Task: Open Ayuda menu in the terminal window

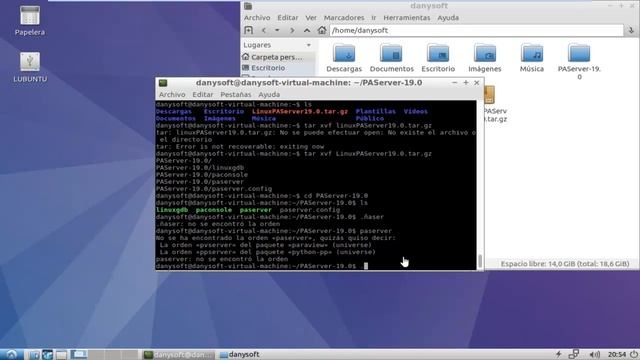Action: (269, 94)
